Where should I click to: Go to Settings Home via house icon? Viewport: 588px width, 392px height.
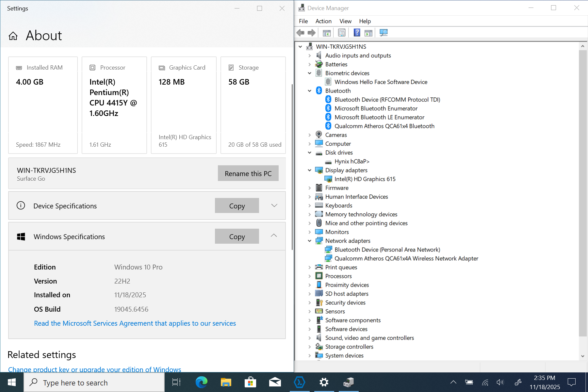(x=13, y=36)
